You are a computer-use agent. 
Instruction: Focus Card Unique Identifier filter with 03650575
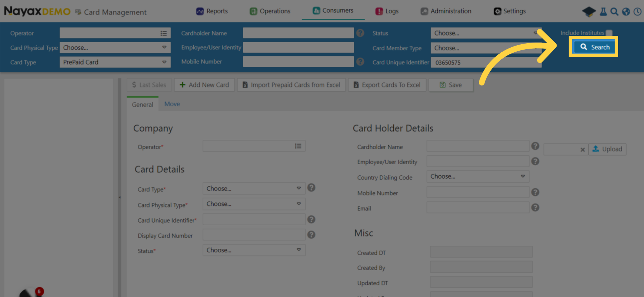point(486,62)
